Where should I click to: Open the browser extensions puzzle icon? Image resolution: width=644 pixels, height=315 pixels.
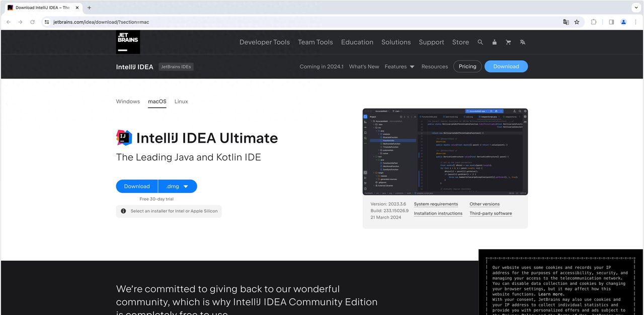[594, 22]
